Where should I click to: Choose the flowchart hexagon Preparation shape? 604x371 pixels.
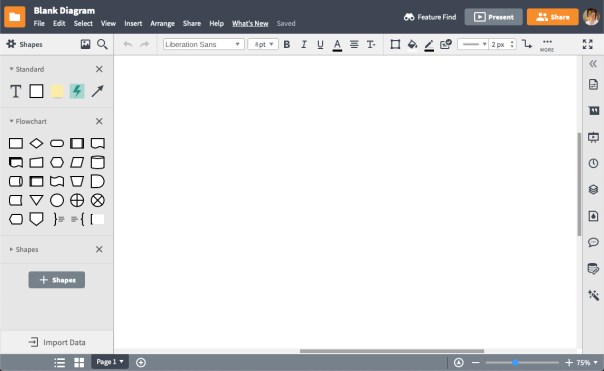57,162
